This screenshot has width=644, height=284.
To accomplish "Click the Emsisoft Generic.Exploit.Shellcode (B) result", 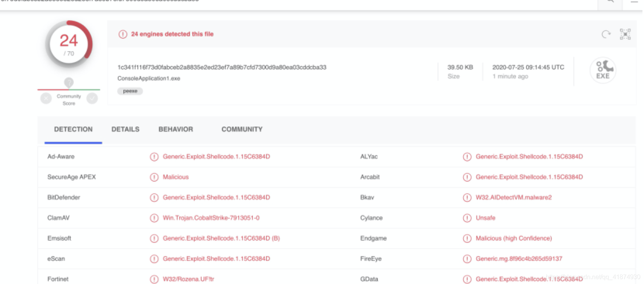I will point(221,238).
